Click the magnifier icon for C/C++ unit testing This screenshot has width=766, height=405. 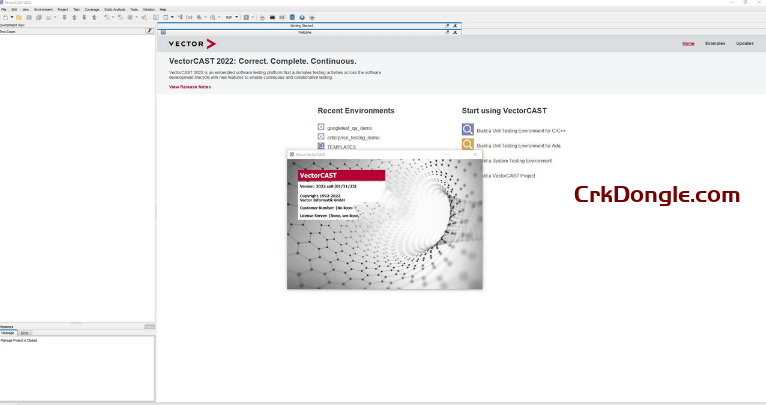point(468,130)
